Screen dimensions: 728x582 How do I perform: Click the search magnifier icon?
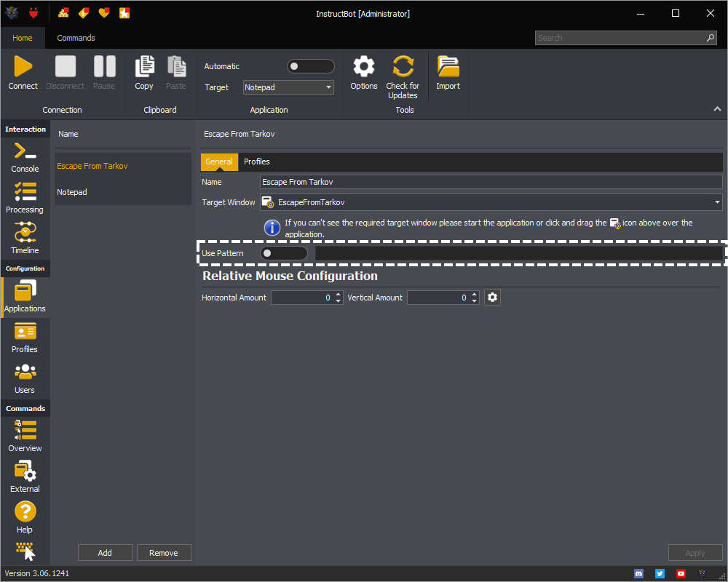[x=711, y=38]
